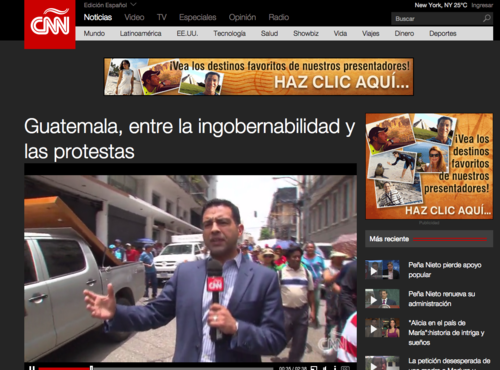The image size is (500, 370).
Task: Go to the Vida section
Action: tap(340, 33)
